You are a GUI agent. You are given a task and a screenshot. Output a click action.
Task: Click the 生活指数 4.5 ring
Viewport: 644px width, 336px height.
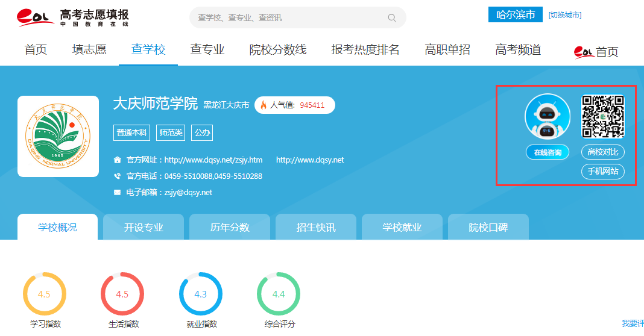click(122, 294)
